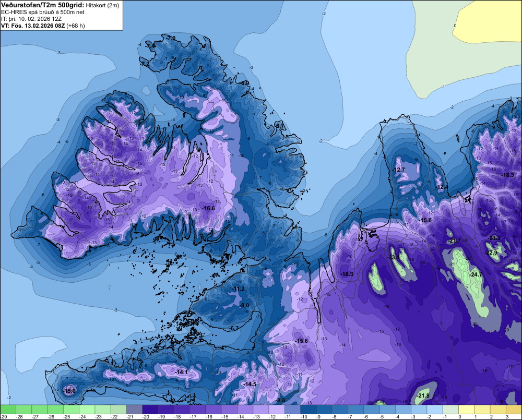Click the valid time 'VT: Fös. 13.02.2026 08Z'
522x420 pixels.
pyautogui.click(x=33, y=26)
